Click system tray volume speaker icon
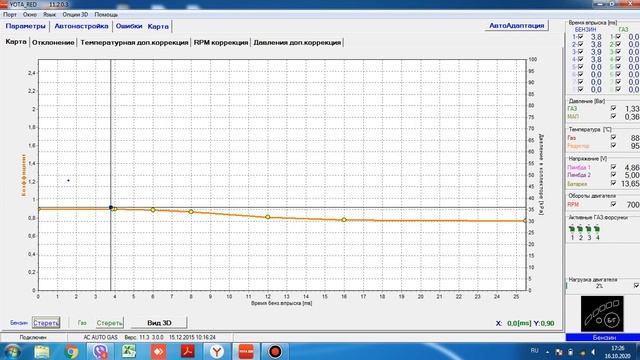The width and height of the screenshot is (640, 360). click(x=593, y=352)
